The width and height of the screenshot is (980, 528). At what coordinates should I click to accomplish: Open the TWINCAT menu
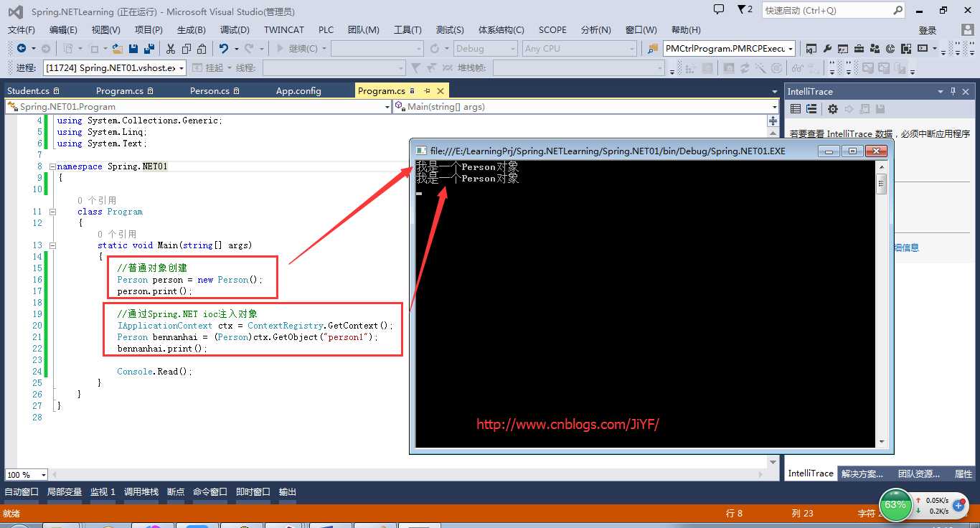pyautogui.click(x=284, y=30)
